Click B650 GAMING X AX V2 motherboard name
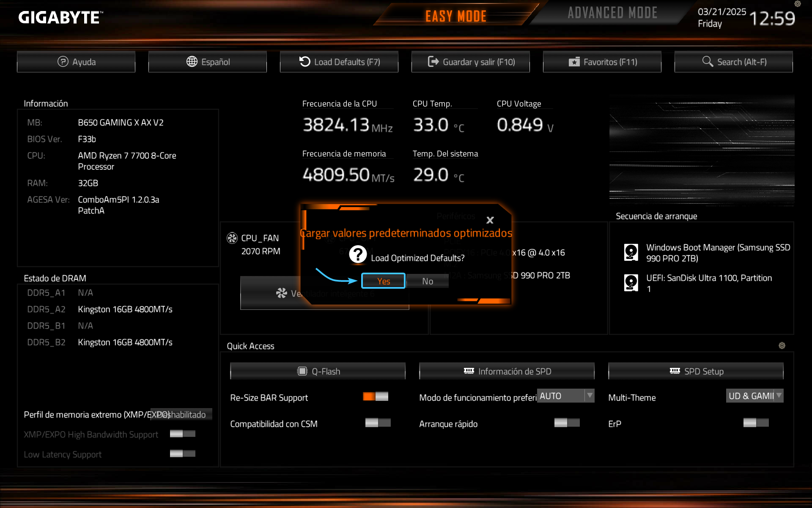 [x=121, y=122]
